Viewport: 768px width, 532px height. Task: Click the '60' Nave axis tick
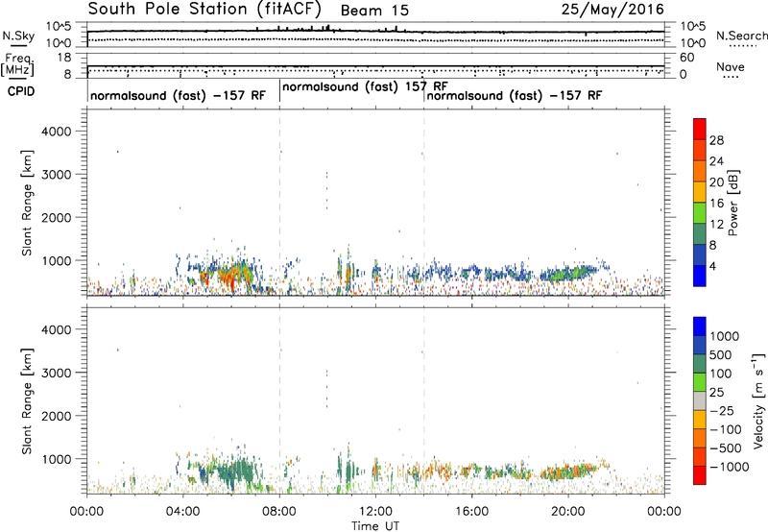point(687,58)
